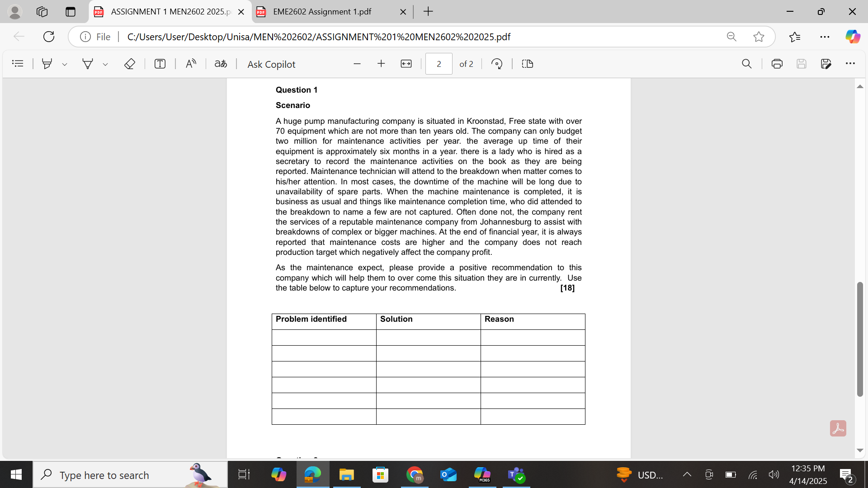Click the vertical scrollbar thumb
Image resolution: width=868 pixels, height=488 pixels.
[x=859, y=339]
